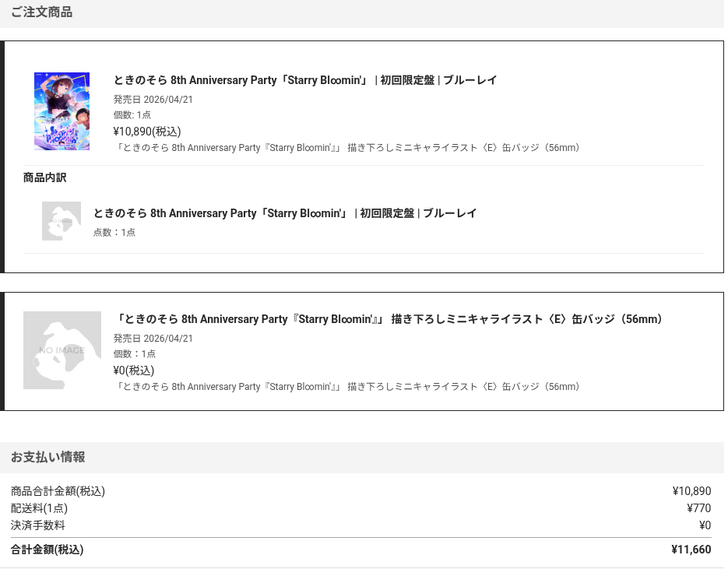
Task: Select the total amount ¥11,660
Action: coord(691,550)
